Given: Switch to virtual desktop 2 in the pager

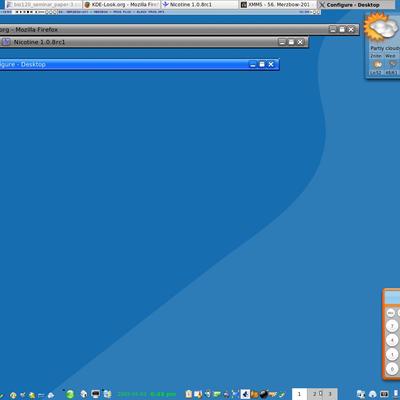Looking at the screenshot, I should [315, 394].
